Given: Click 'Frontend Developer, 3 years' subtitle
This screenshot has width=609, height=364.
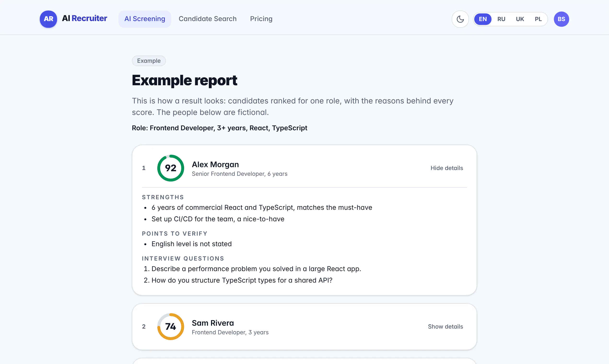Looking at the screenshot, I should tap(230, 332).
